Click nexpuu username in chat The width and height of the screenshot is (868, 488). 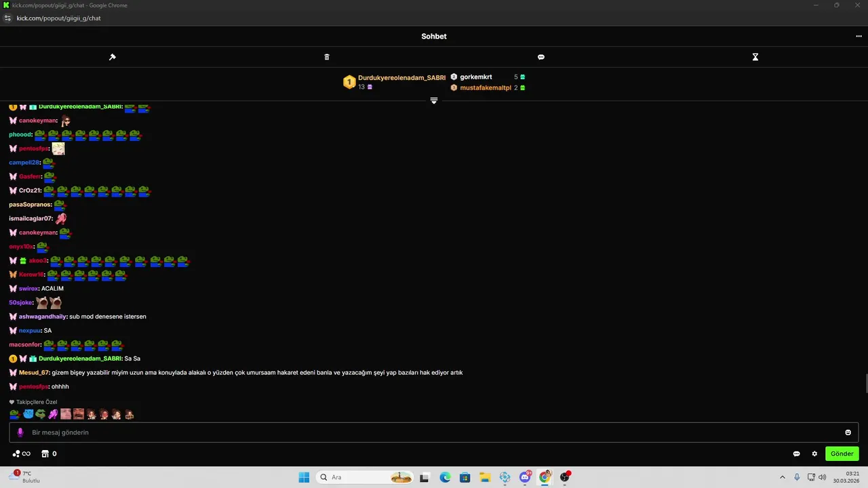(x=30, y=331)
